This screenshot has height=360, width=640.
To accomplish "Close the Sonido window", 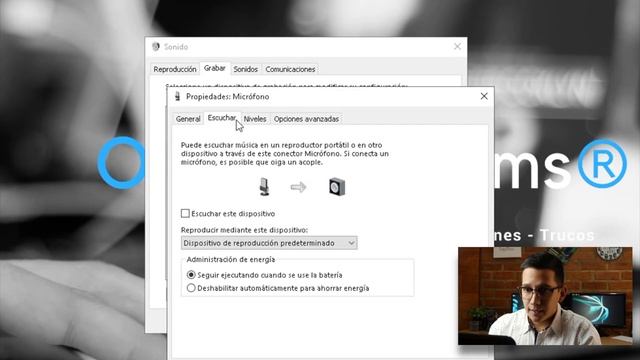I will [458, 47].
